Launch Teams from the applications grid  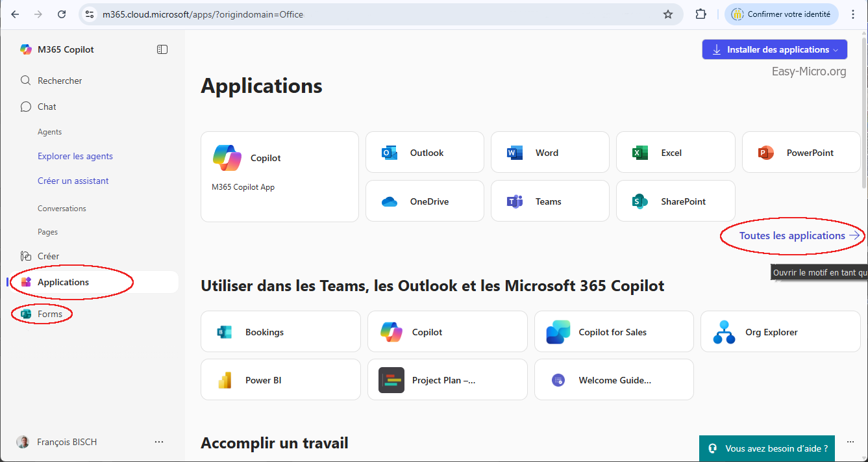(x=549, y=201)
